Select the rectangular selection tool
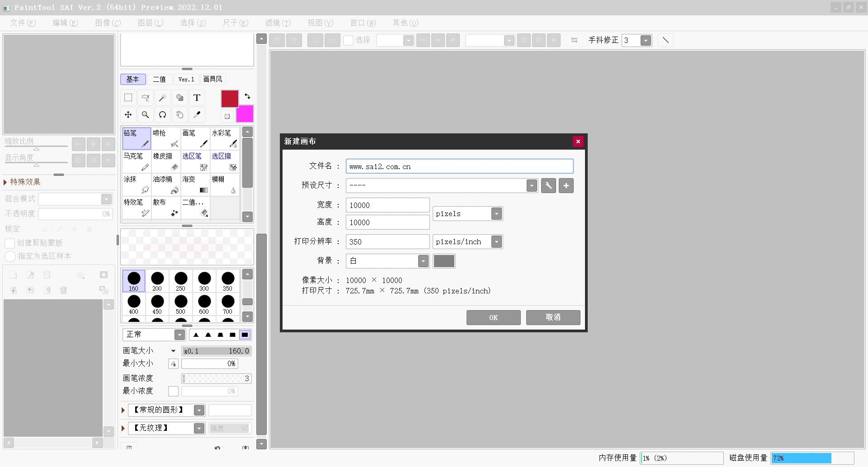 pyautogui.click(x=128, y=98)
